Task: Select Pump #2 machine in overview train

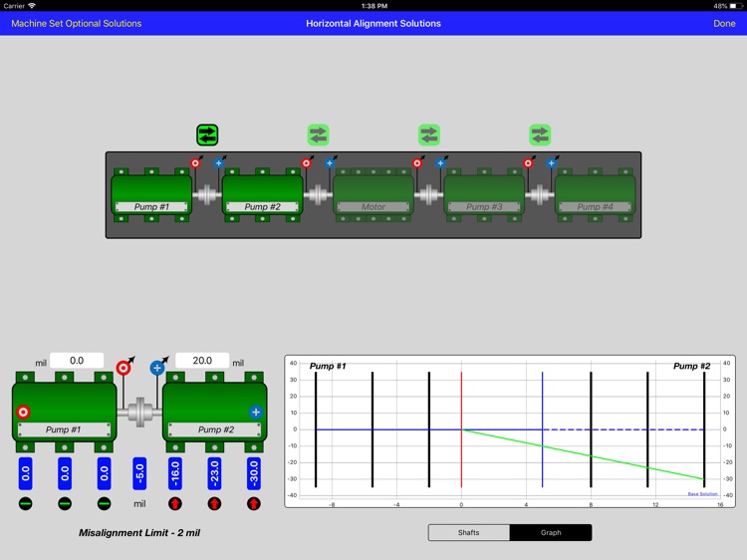Action: (x=263, y=195)
